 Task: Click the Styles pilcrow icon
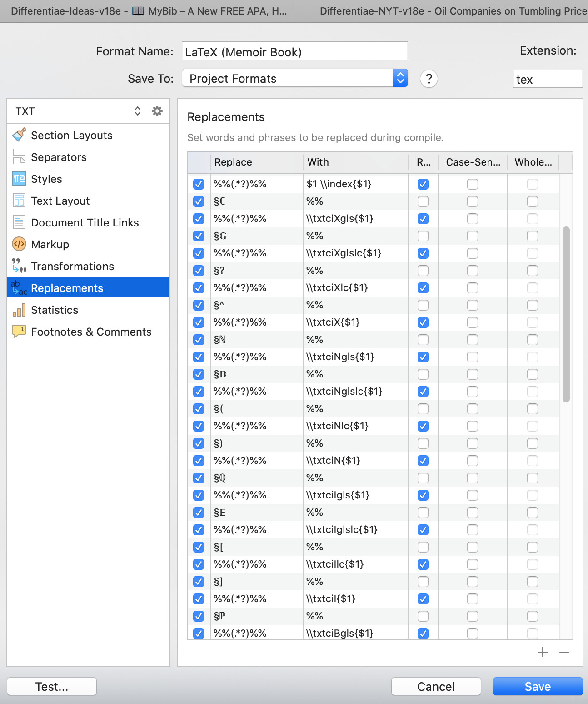(19, 179)
